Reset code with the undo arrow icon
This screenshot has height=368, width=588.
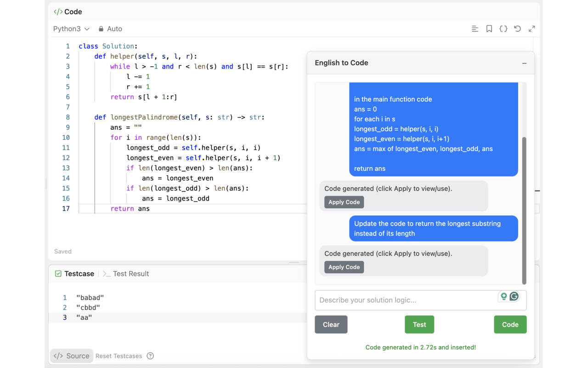coord(518,29)
